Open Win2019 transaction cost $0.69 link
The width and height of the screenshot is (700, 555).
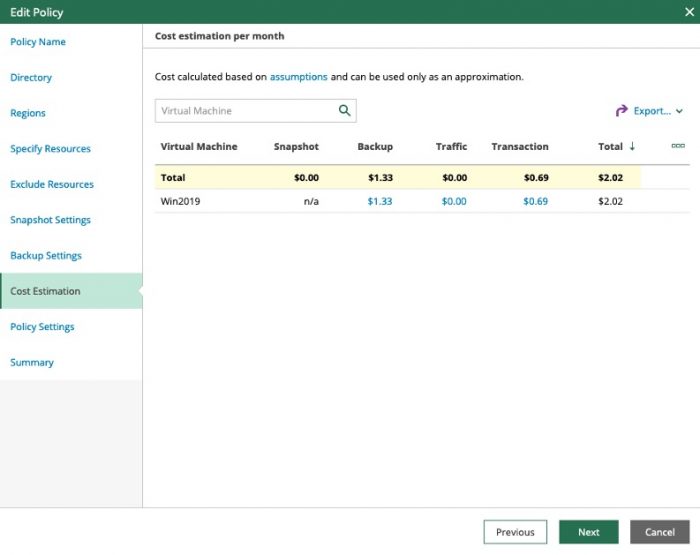click(x=535, y=201)
